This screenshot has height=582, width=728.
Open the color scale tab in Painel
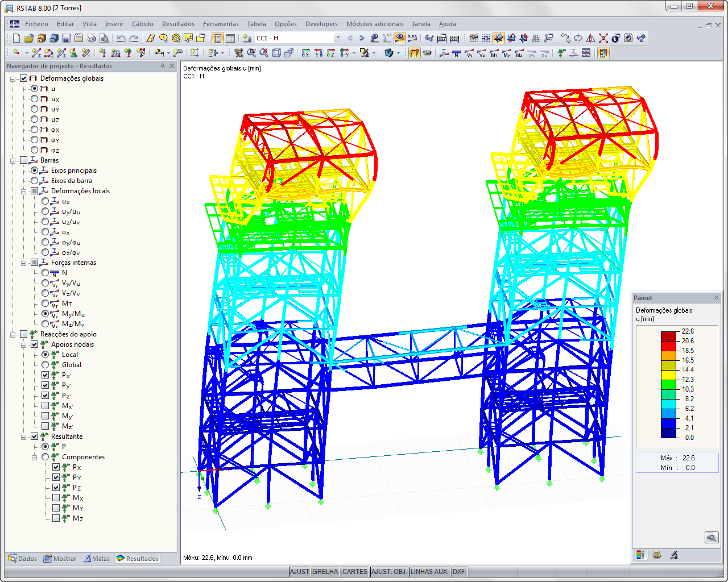pos(640,555)
